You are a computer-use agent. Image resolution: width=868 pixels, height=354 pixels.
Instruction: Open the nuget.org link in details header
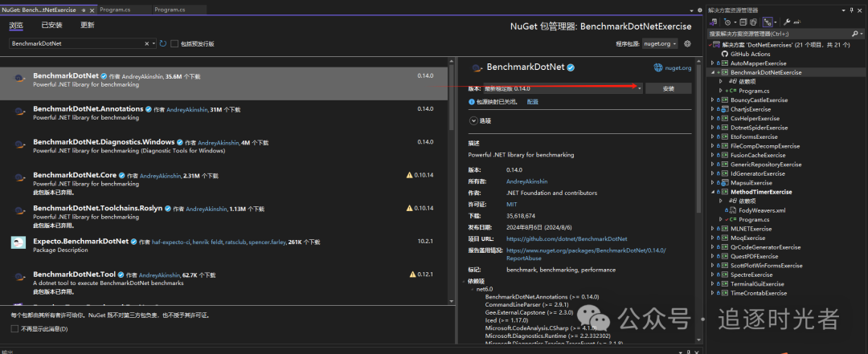pyautogui.click(x=678, y=67)
